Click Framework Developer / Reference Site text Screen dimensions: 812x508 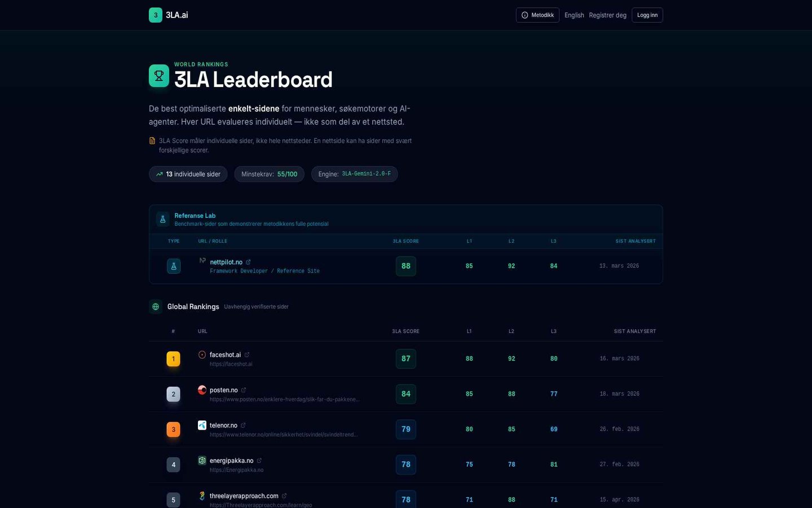[x=264, y=271]
